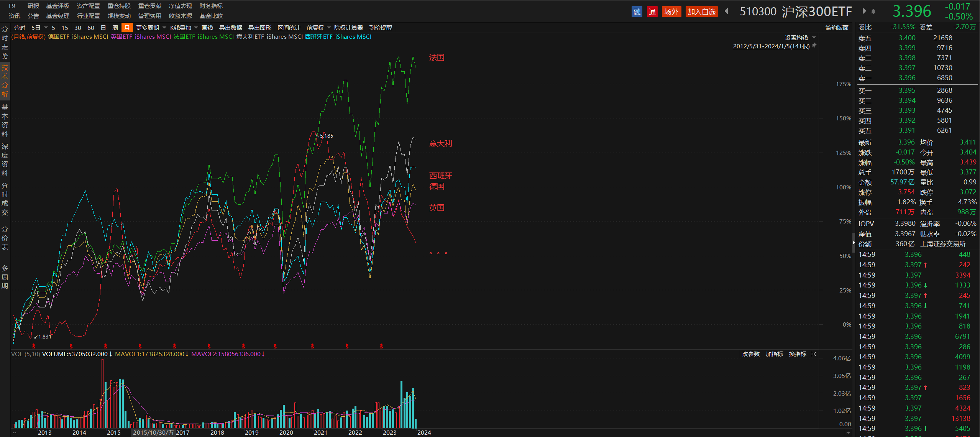Open the 财务指标 menu item

coord(211,6)
